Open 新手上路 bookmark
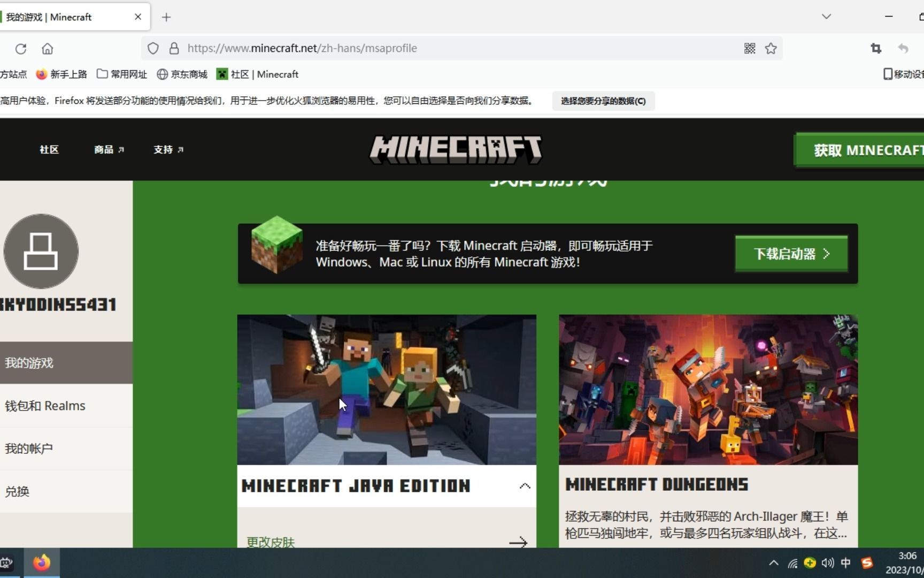 point(61,74)
